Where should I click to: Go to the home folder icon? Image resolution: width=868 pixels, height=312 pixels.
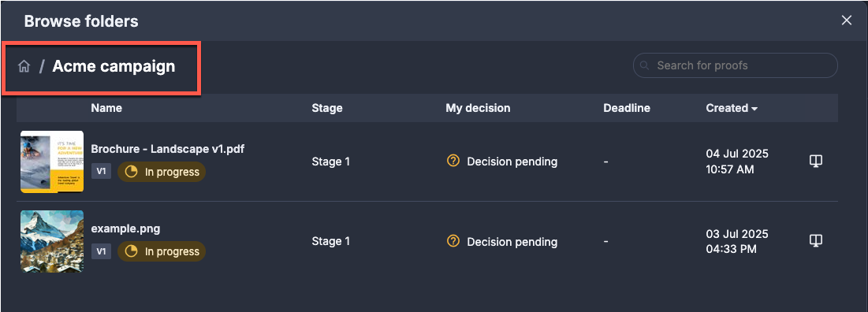tap(24, 67)
